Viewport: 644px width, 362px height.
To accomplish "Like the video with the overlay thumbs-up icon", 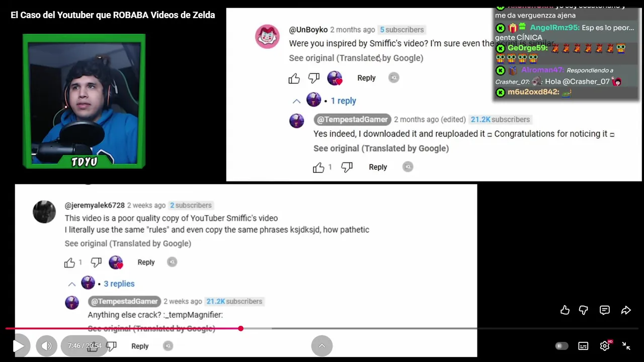I will point(565,310).
